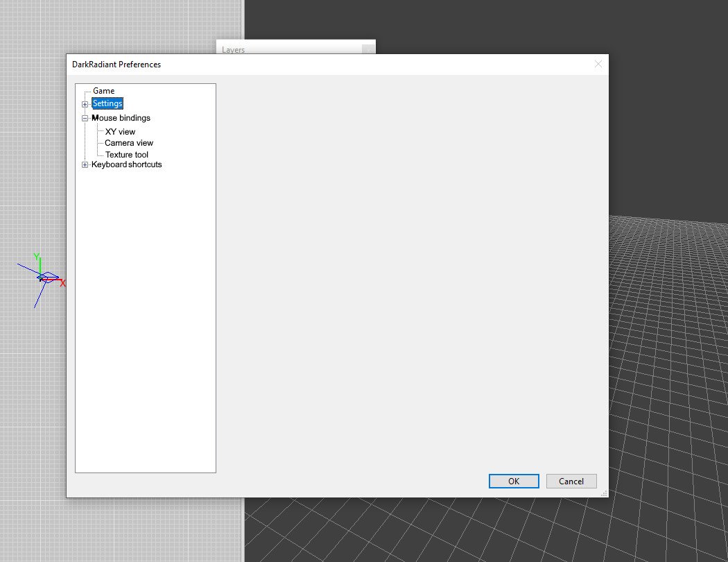Open the Texture tool bindings page
728x562 pixels.
pos(126,155)
